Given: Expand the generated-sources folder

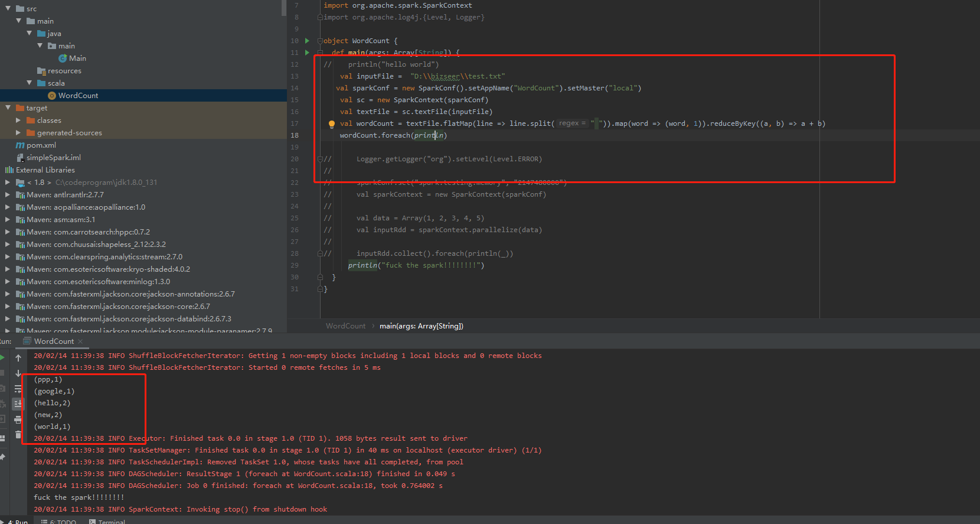Looking at the screenshot, I should [x=18, y=132].
